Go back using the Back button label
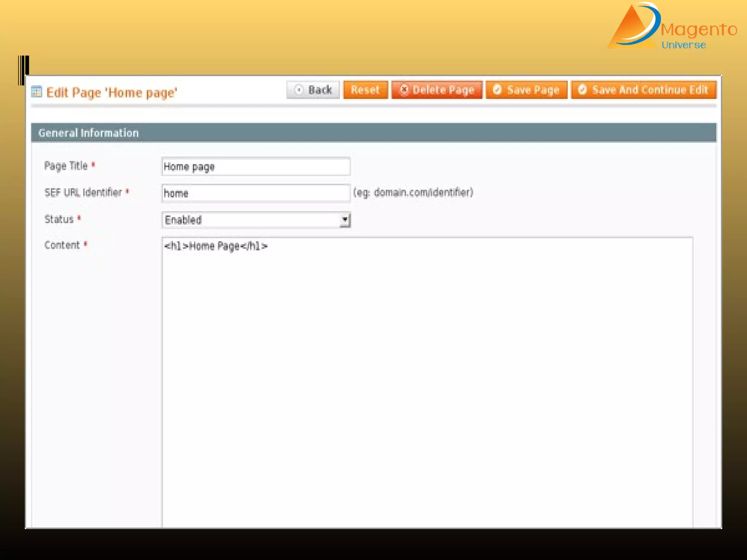 320,90
